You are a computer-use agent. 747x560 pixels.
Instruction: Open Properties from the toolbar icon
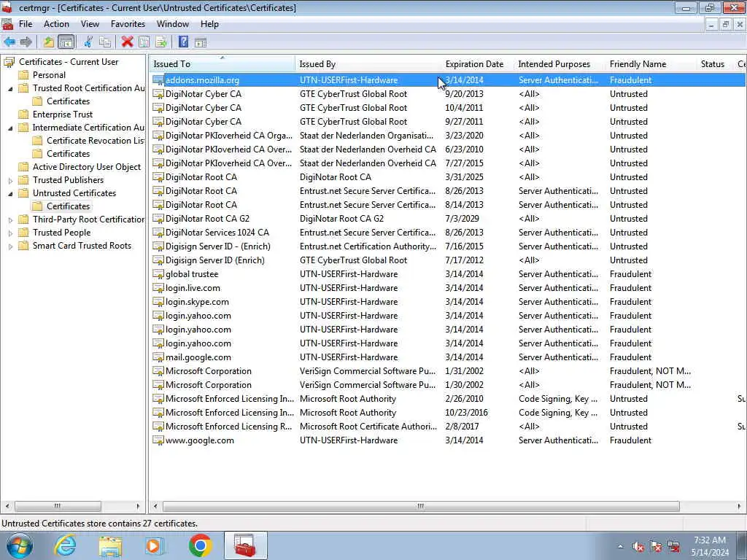[144, 42]
